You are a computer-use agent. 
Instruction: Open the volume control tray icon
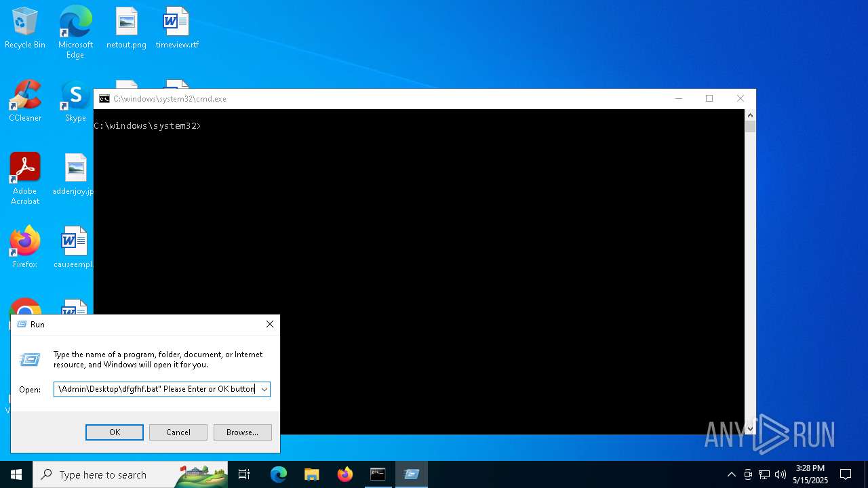(781, 474)
